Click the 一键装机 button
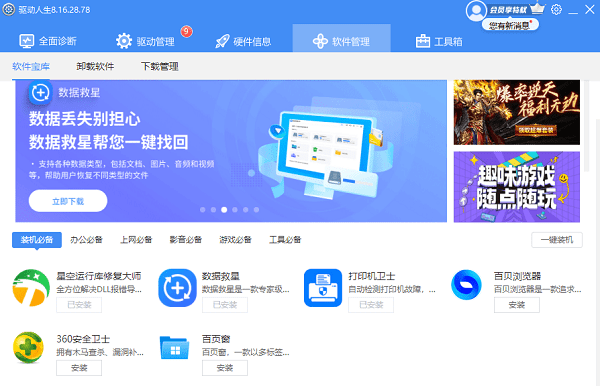 (x=557, y=240)
